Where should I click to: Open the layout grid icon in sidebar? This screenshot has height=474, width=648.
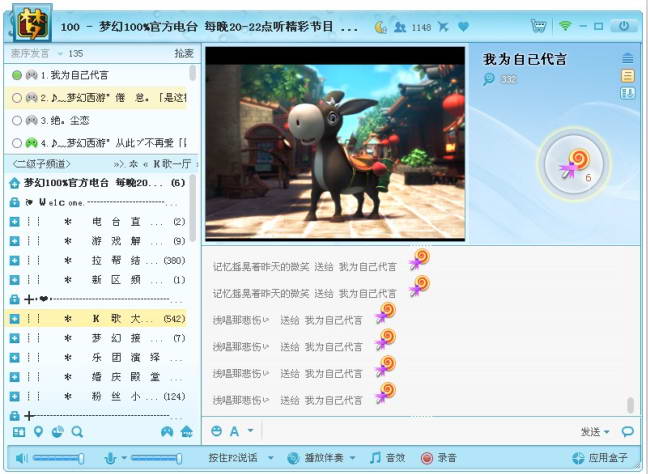click(x=19, y=432)
